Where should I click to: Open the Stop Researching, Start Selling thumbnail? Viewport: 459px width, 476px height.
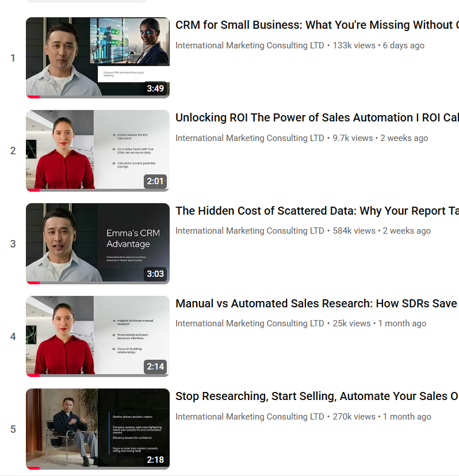(98, 429)
